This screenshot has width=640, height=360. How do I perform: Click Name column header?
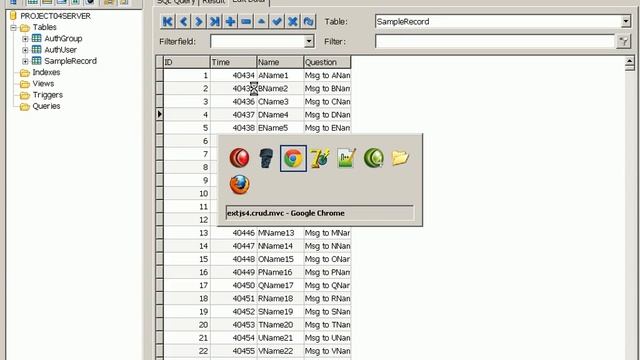[x=280, y=62]
